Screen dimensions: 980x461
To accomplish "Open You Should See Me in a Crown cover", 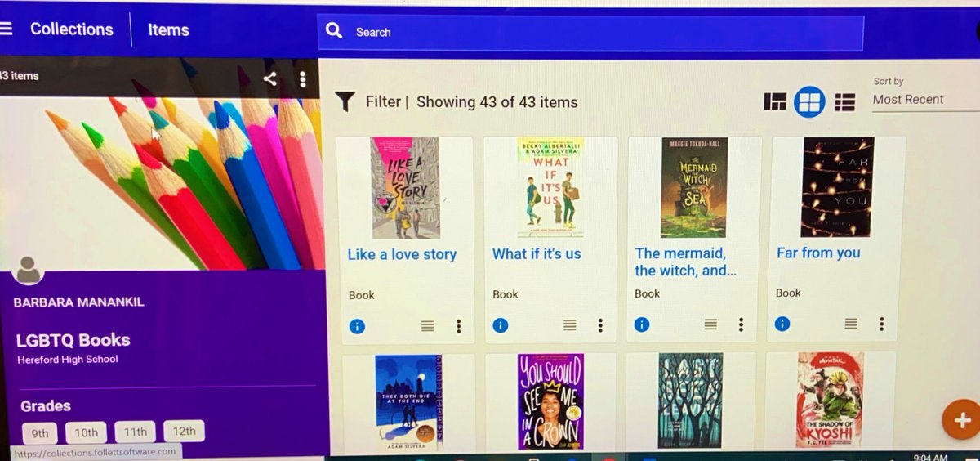I will tap(550, 401).
